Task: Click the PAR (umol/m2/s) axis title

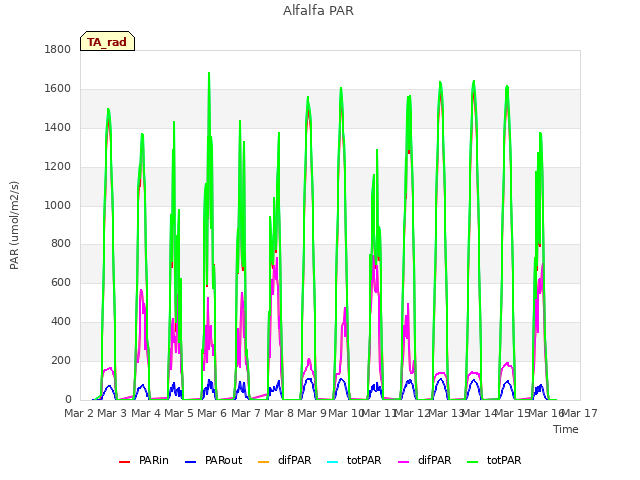Action: [x=14, y=225]
